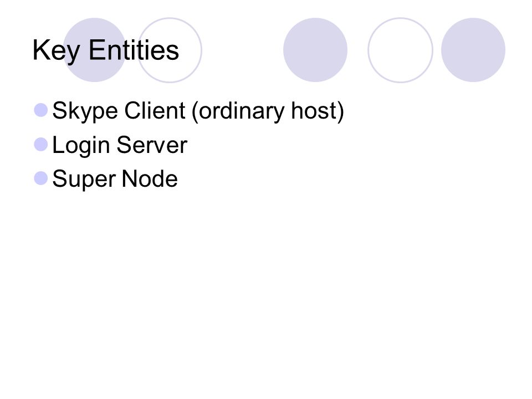
Task: Click the word Entities in the title
Action: tap(134, 50)
